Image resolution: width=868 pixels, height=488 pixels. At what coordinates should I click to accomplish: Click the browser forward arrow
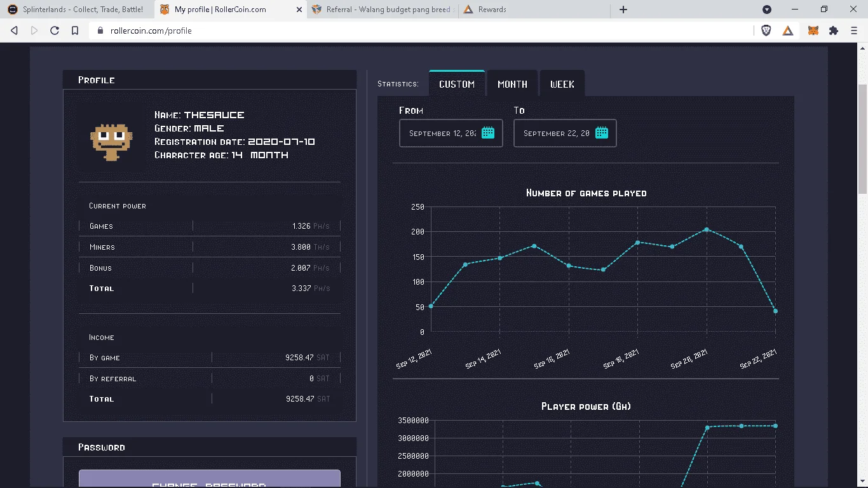34,30
